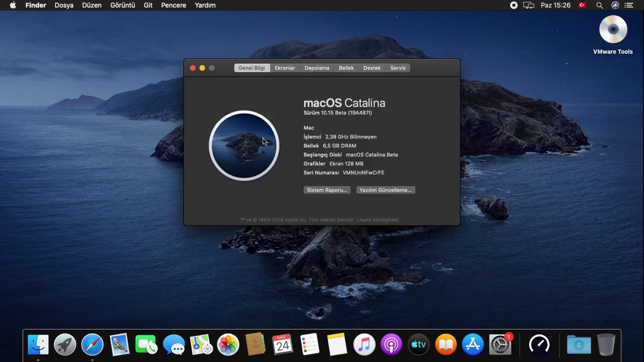
Task: Open Calendar showing 24 in Dock
Action: 282,345
